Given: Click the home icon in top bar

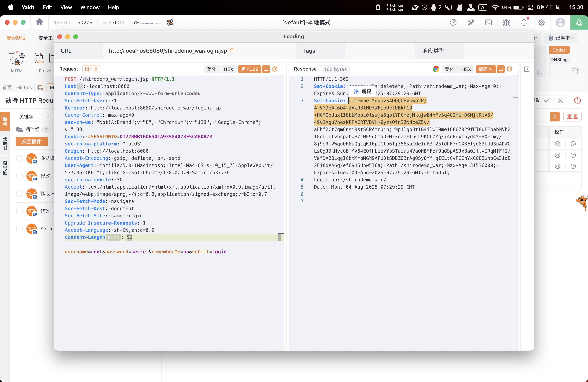Looking at the screenshot, I should (40, 22).
